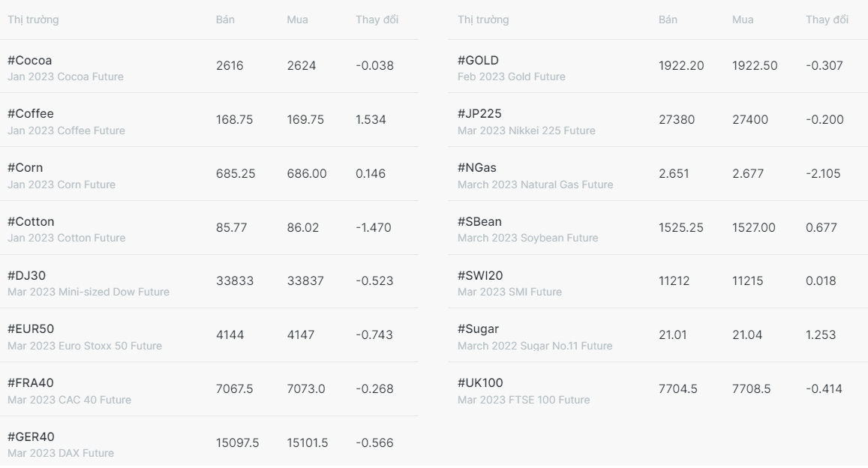The width and height of the screenshot is (868, 468).
Task: Click the #GOLD buy price 1922.50
Action: pos(755,66)
